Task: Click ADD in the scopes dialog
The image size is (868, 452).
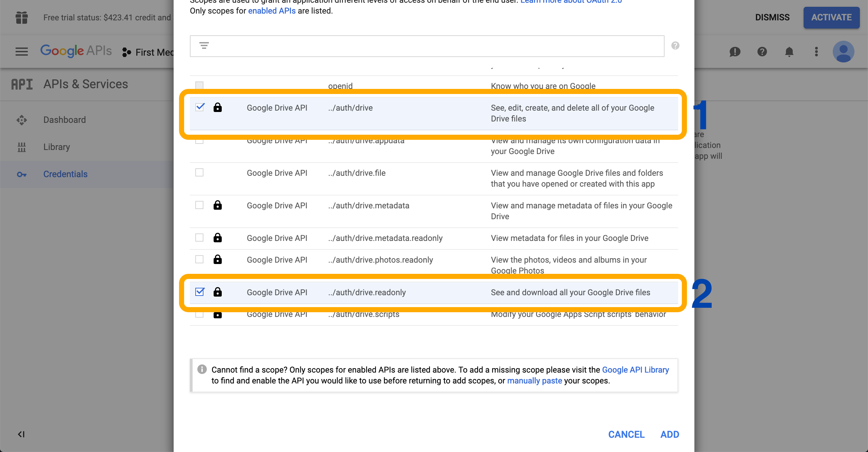Action: 670,434
